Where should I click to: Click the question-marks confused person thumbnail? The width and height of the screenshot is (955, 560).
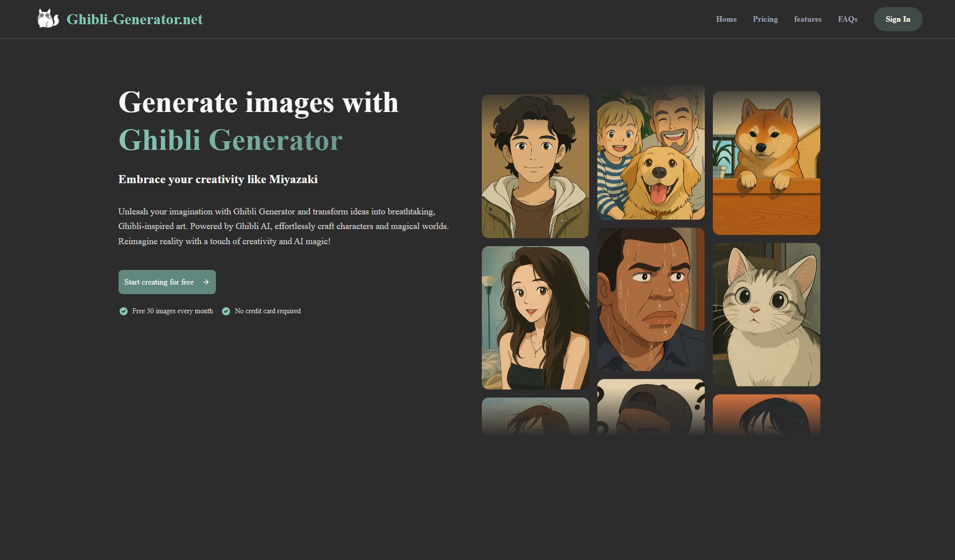(651, 409)
